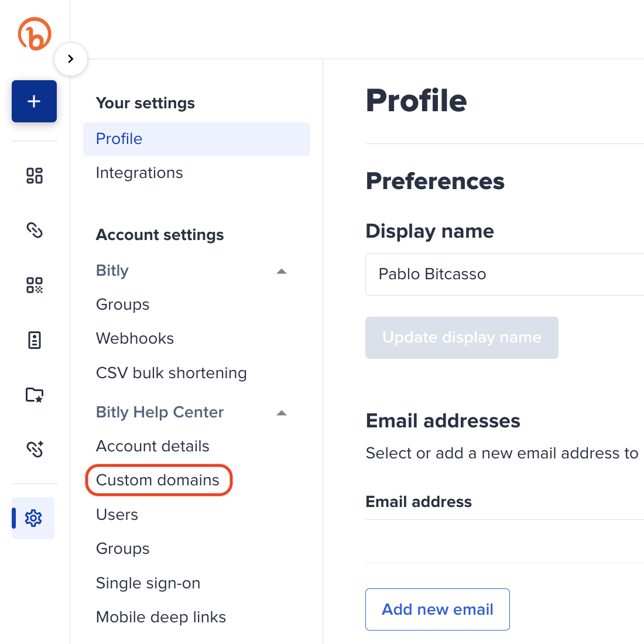
Task: Click the sidebar collapse chevron arrow
Action: point(70,59)
